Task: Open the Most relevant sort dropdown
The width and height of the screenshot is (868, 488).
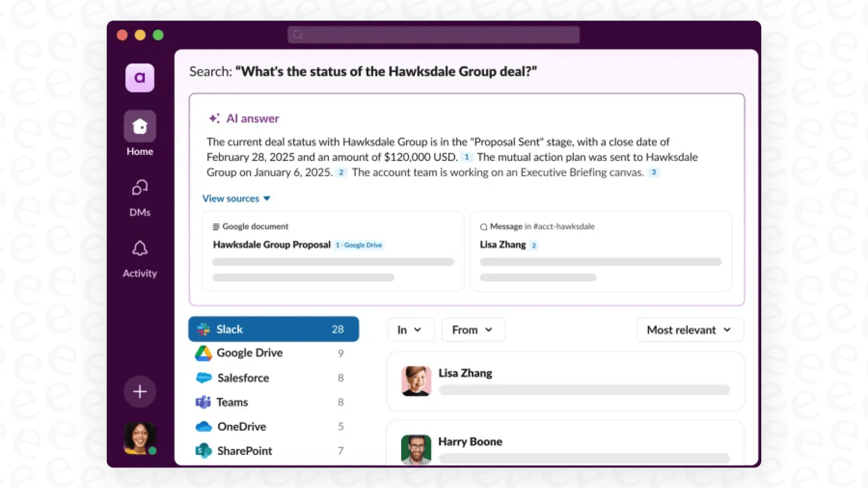Action: pyautogui.click(x=689, y=329)
